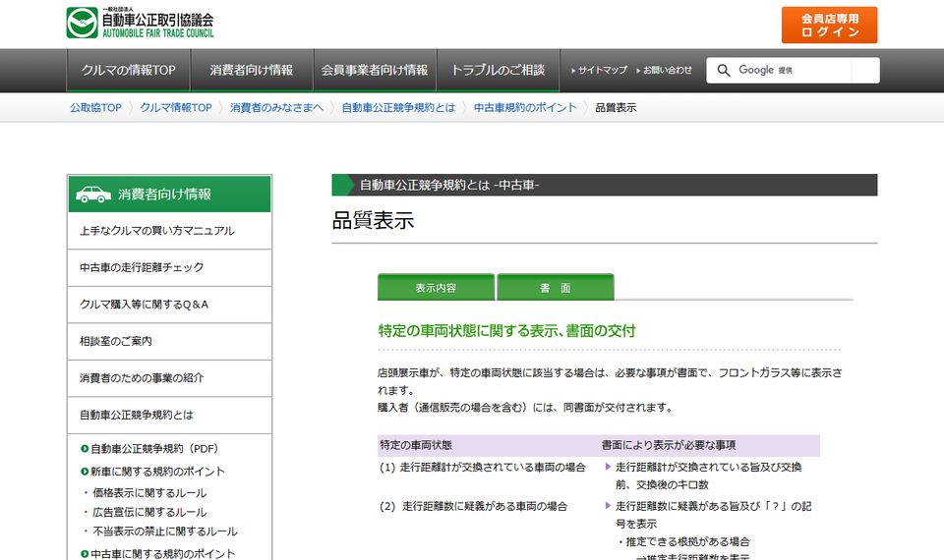Click the green bullet beside 自動車公正競争規約（PDF）
This screenshot has height=560, width=944.
(x=85, y=449)
